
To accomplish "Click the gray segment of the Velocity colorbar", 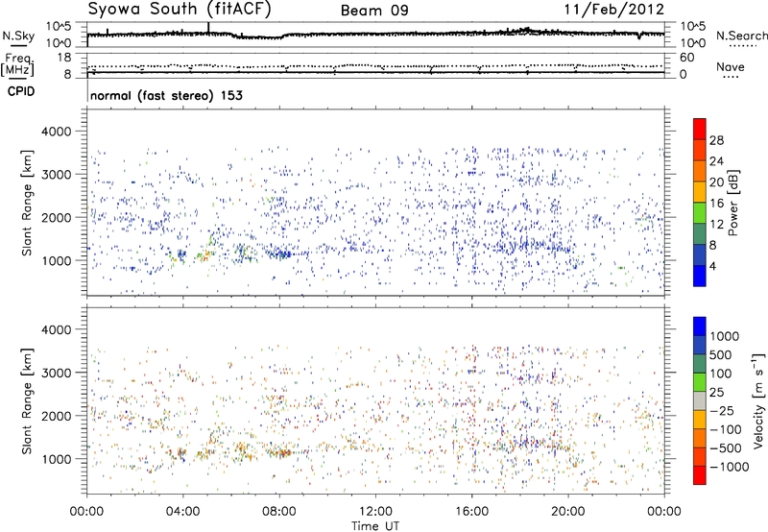I will [x=700, y=401].
